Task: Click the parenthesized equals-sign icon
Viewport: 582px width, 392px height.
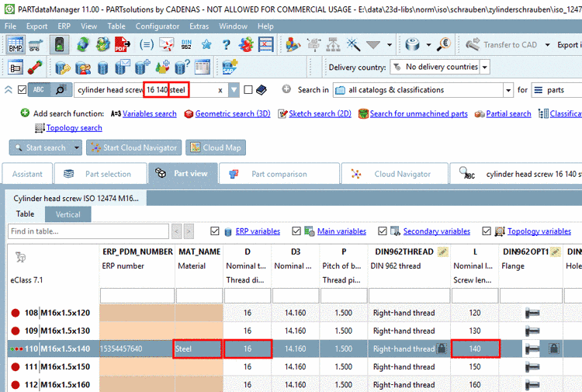Action: (146, 45)
